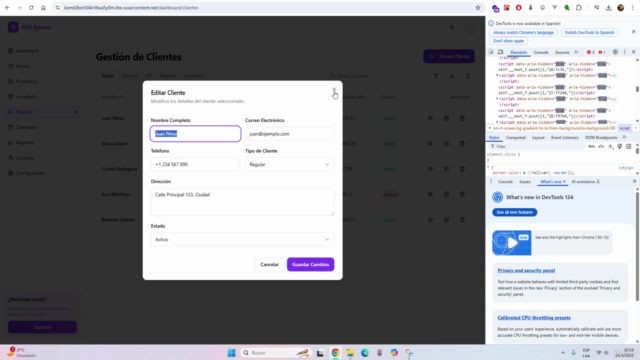Click the Teléfono input field
Image resolution: width=640 pixels, height=360 pixels.
coord(195,164)
